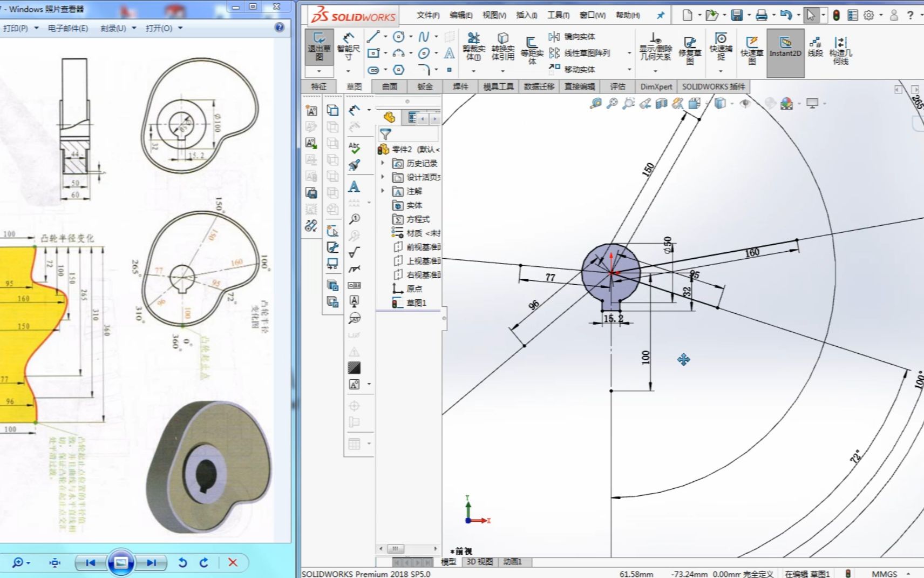Click Construction Geometry (构造几何线) tool
This screenshot has height=578, width=924.
pyautogui.click(x=840, y=50)
